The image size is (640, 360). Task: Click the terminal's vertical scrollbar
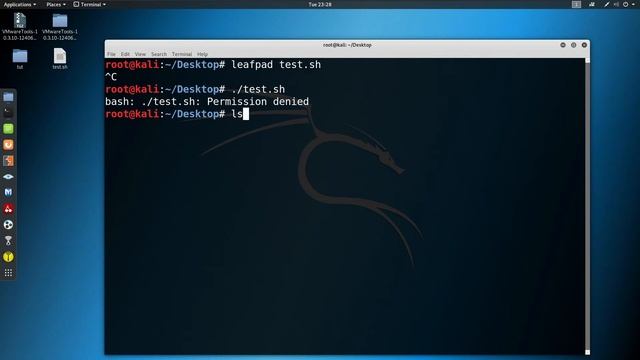[587, 206]
